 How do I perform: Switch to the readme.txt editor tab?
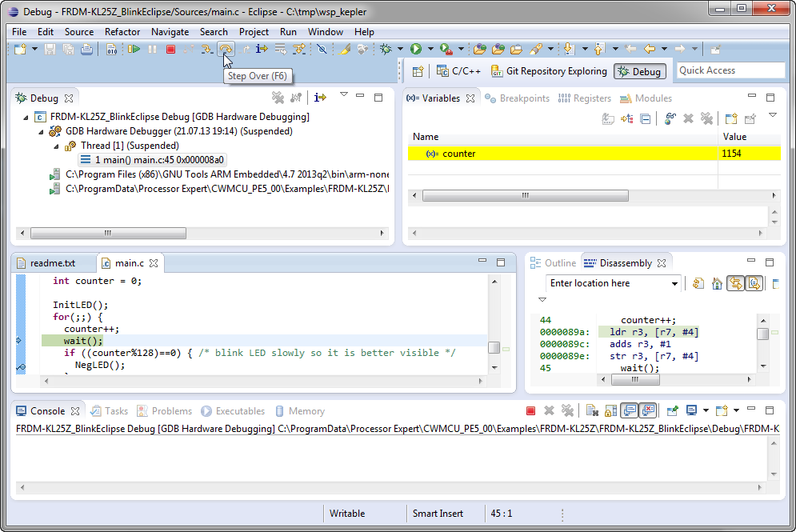[52, 263]
